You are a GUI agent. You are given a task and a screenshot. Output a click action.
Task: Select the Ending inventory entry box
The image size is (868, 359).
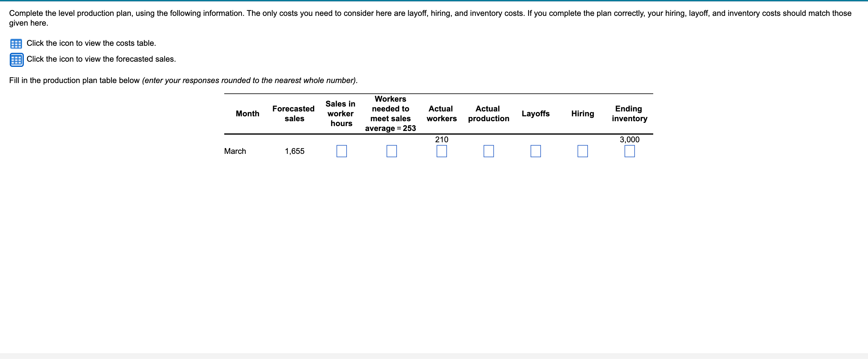pos(629,151)
